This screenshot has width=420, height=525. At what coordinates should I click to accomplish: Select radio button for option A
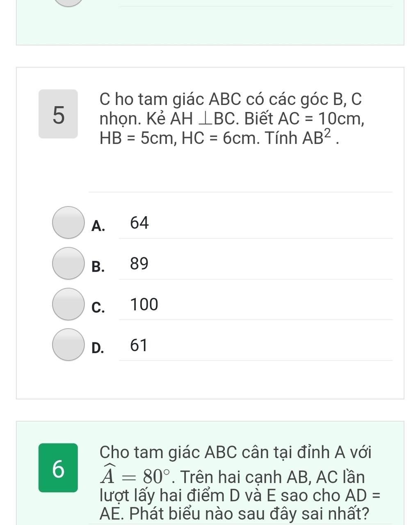[68, 222]
